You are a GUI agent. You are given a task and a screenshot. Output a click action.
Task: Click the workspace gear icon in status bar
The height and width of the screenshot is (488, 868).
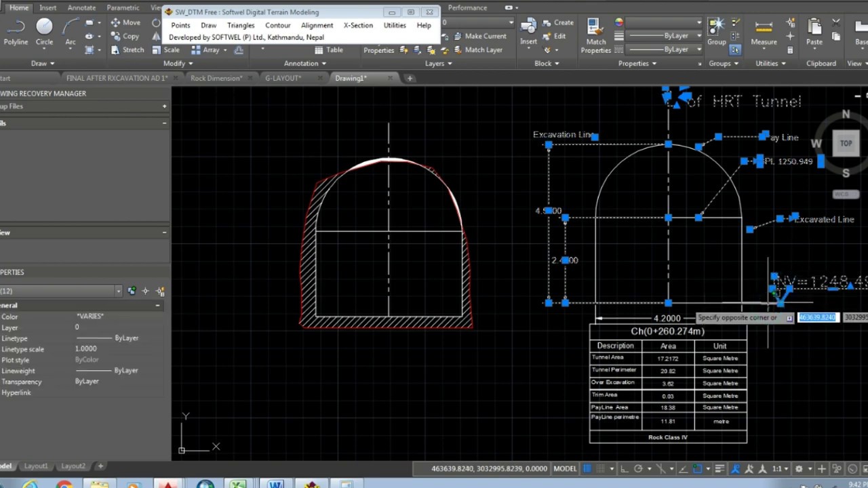pyautogui.click(x=799, y=468)
